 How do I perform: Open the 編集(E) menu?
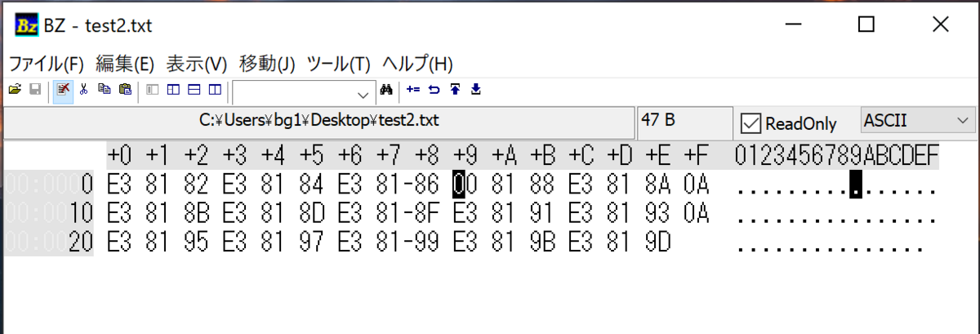coord(125,63)
